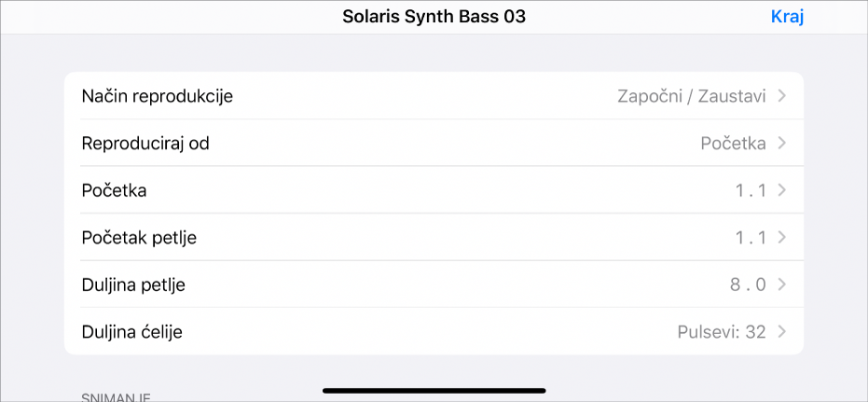Click the Solaris Synth Bass 03 title
The image size is (868, 402).
coord(434,17)
